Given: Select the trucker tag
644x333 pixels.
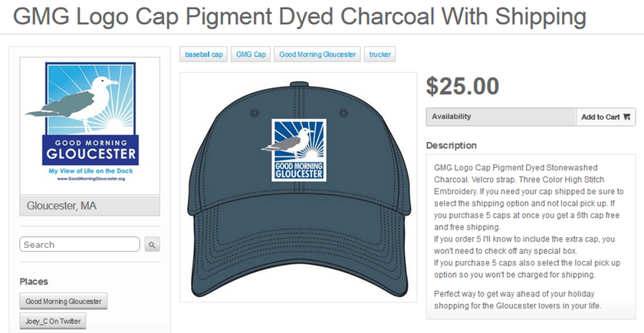Looking at the screenshot, I should (x=380, y=54).
